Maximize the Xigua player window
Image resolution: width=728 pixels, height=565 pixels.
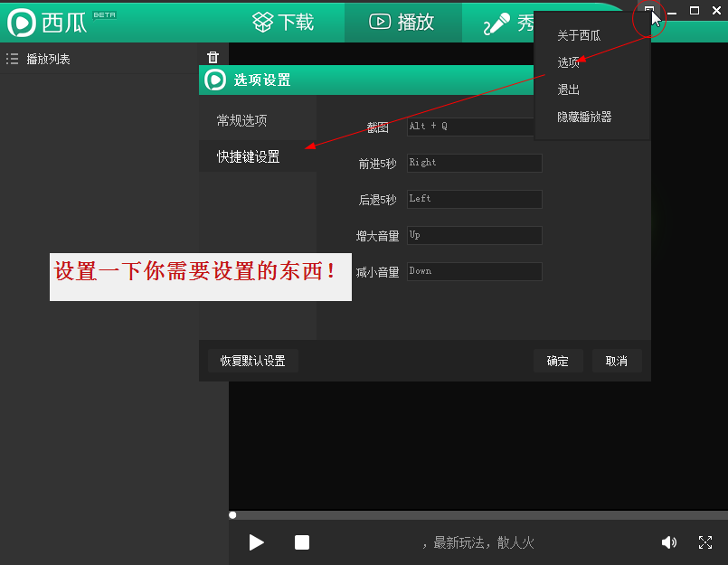[695, 11]
